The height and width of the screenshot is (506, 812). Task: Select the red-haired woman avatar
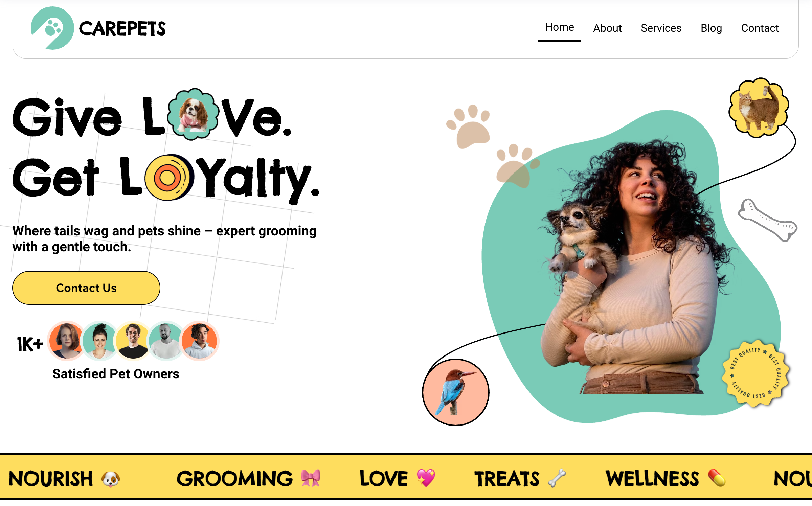(x=66, y=341)
